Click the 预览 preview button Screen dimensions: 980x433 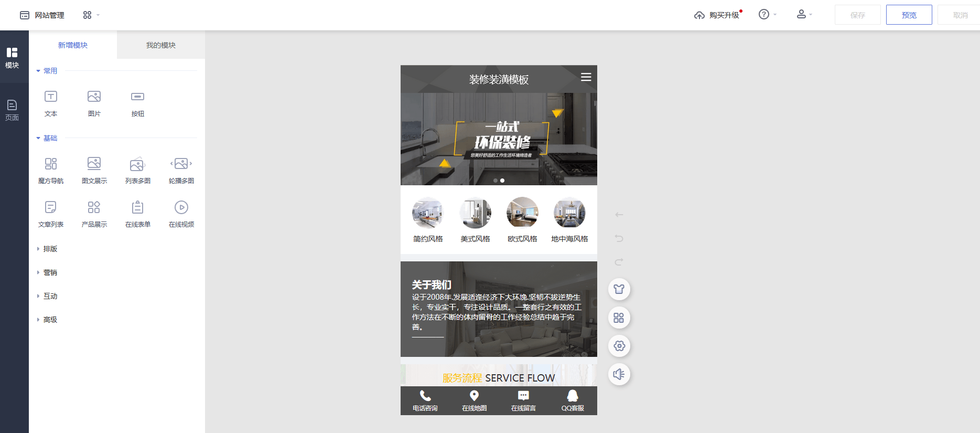point(909,15)
